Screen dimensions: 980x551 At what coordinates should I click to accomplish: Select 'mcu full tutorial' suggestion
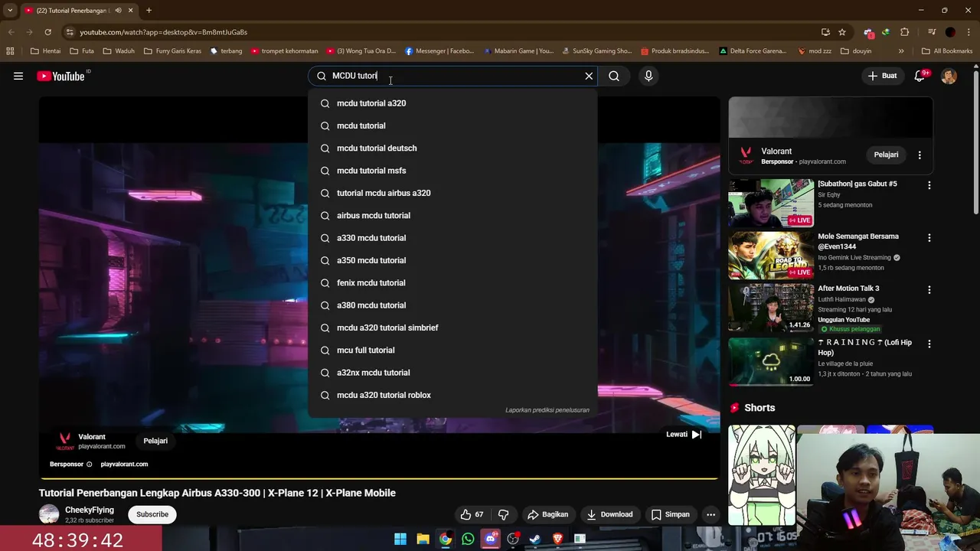452,350
